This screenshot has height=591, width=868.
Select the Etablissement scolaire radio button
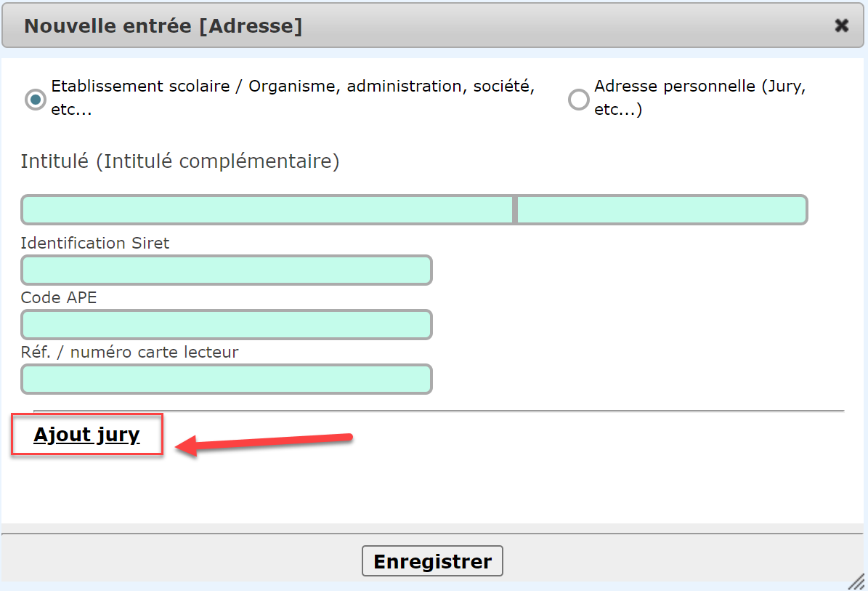pyautogui.click(x=36, y=100)
